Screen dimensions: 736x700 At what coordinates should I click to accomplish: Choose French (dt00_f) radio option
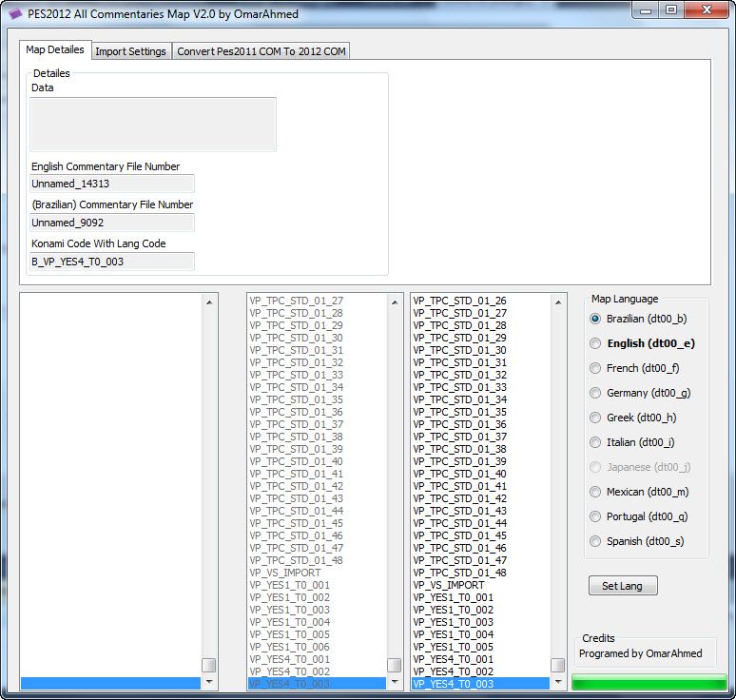coord(596,368)
